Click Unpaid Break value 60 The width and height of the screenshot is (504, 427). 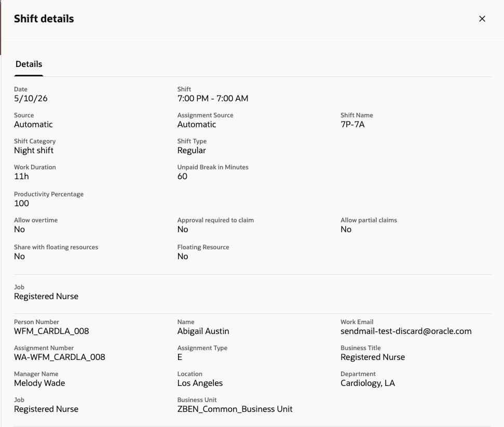(182, 176)
